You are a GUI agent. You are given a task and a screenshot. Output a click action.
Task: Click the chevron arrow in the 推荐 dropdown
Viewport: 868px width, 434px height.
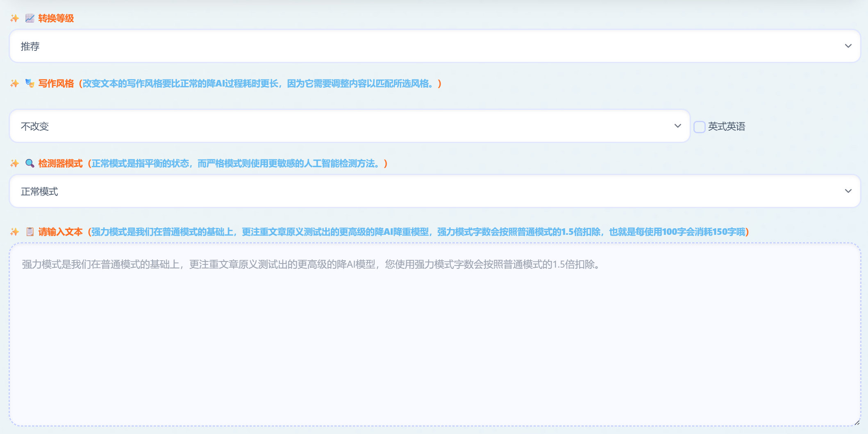click(x=848, y=46)
